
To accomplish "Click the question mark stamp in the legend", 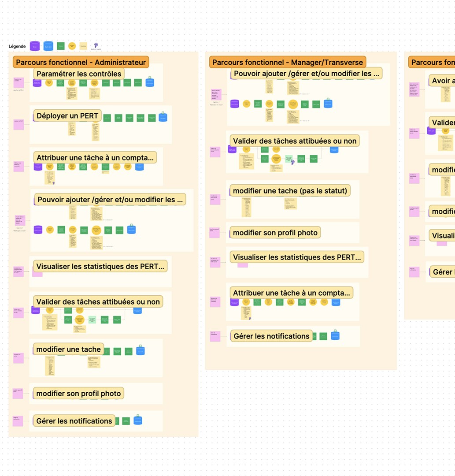I will (x=96, y=45).
